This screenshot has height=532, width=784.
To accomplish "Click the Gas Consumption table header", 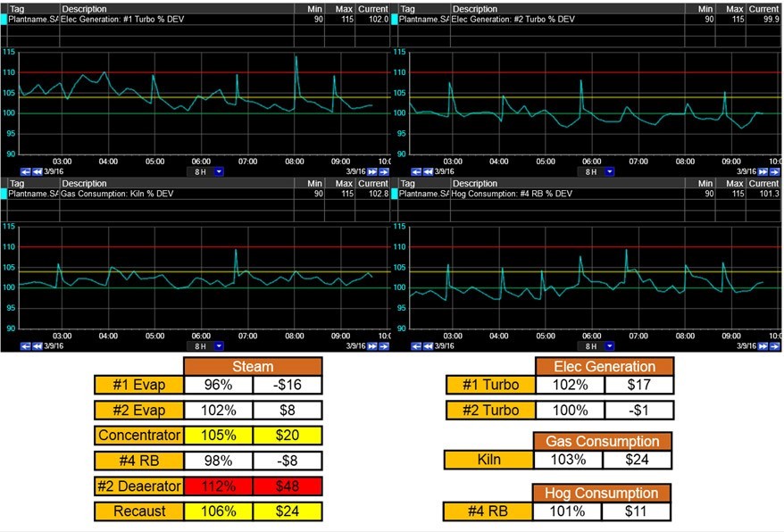I will coord(602,441).
